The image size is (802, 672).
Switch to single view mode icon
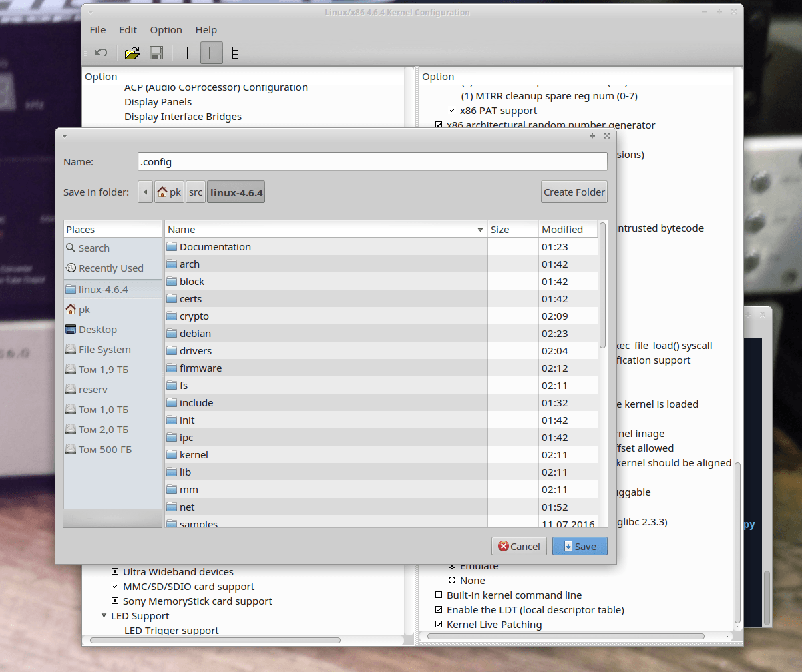point(187,53)
